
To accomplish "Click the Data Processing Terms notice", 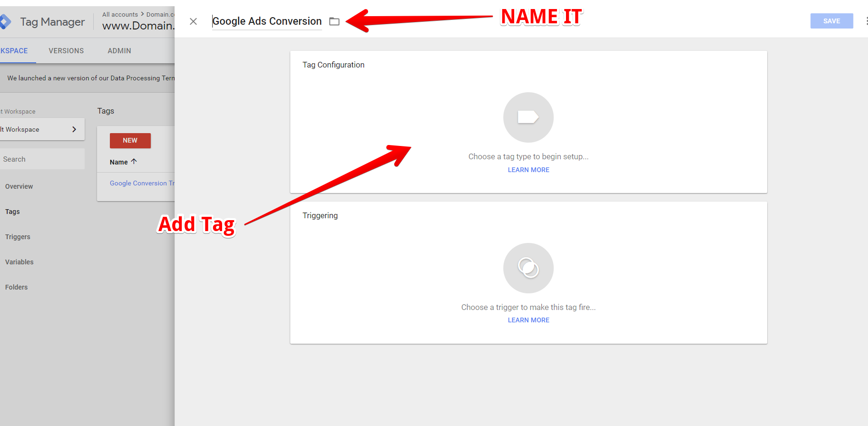I will 91,78.
